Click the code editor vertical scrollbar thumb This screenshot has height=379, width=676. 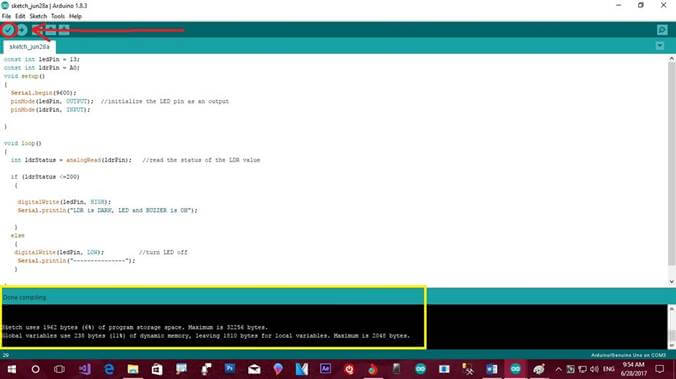coord(672,164)
